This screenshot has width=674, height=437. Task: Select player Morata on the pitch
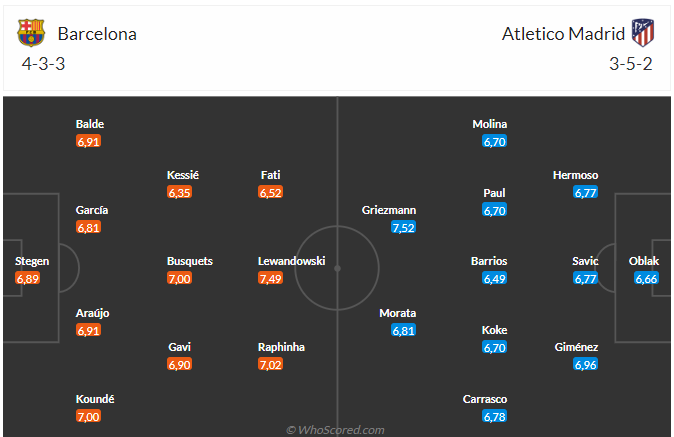click(x=398, y=313)
